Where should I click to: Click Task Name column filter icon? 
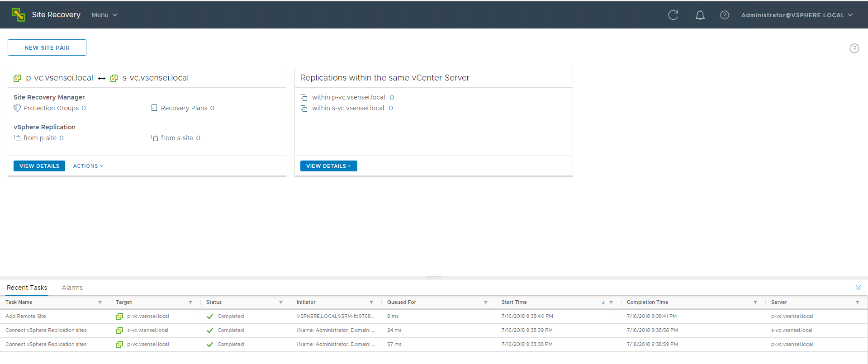point(100,303)
